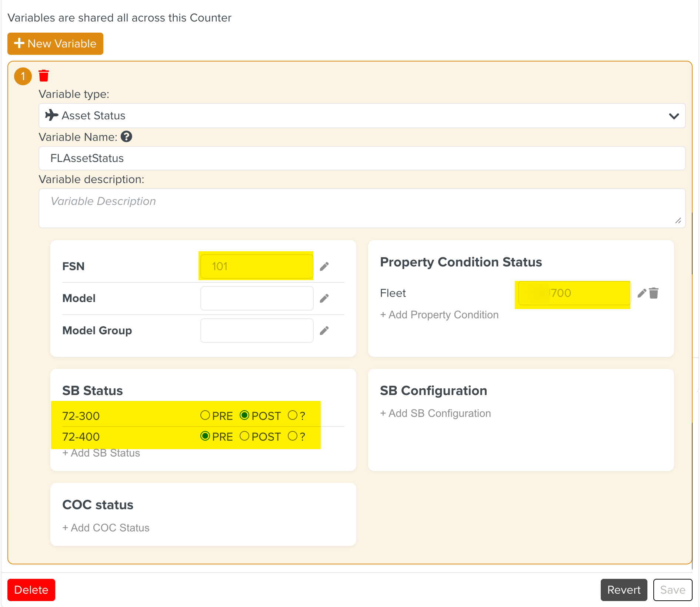Click the SB Status heading
The image size is (700, 607).
pos(93,391)
